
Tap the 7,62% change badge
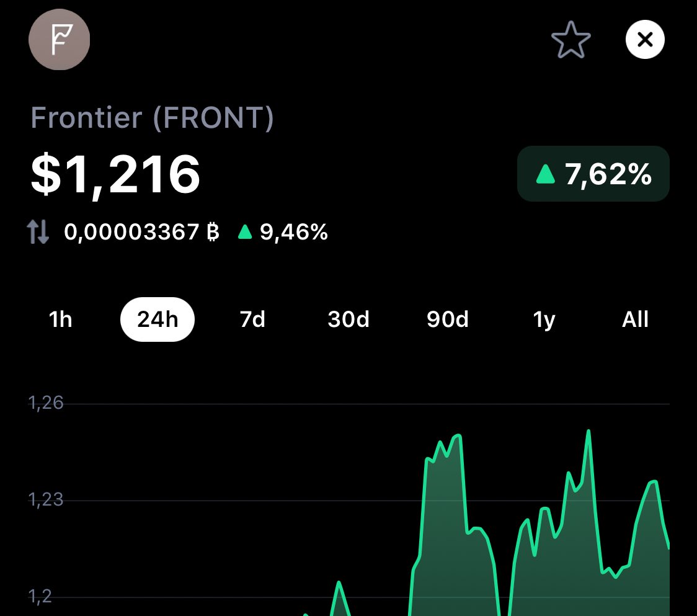(x=593, y=174)
